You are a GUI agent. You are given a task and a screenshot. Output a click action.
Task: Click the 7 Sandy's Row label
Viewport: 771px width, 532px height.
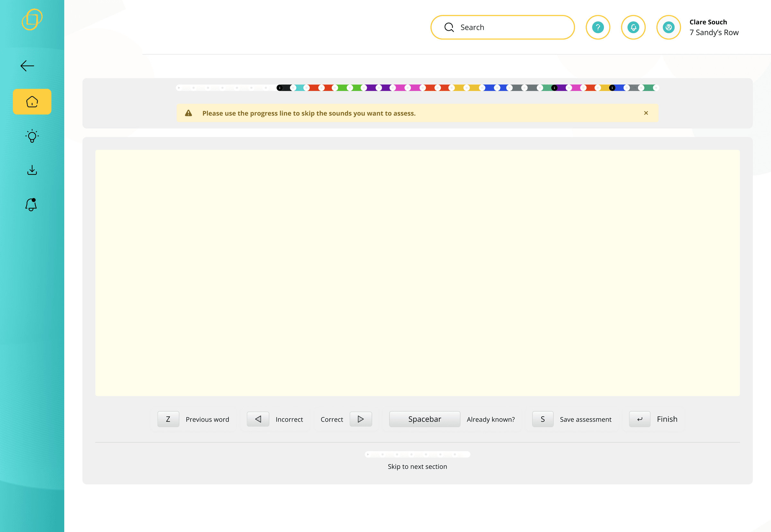coord(714,32)
